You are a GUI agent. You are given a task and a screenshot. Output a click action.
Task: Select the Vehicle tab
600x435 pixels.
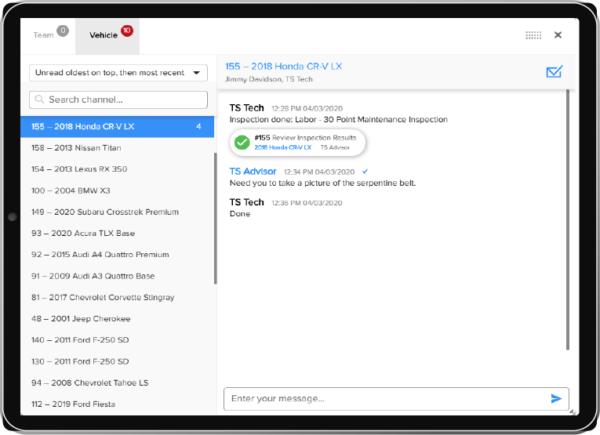click(x=103, y=35)
